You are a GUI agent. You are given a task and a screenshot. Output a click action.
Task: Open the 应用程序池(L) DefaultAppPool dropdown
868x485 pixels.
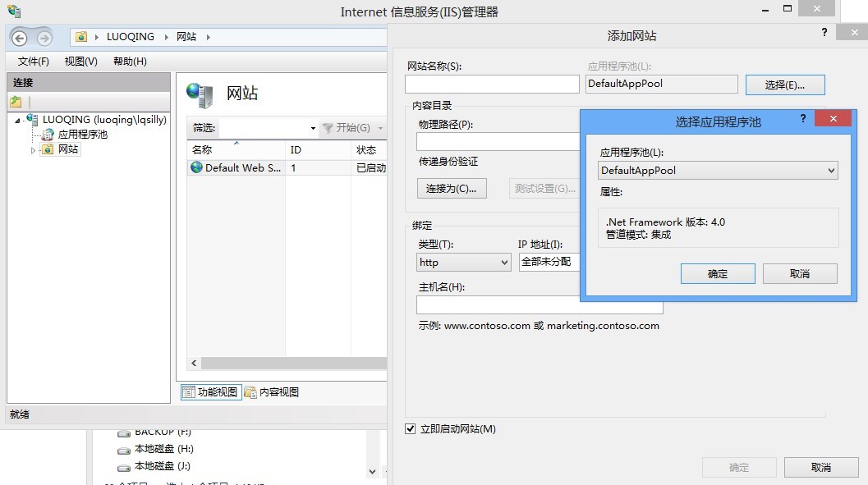[x=718, y=171]
